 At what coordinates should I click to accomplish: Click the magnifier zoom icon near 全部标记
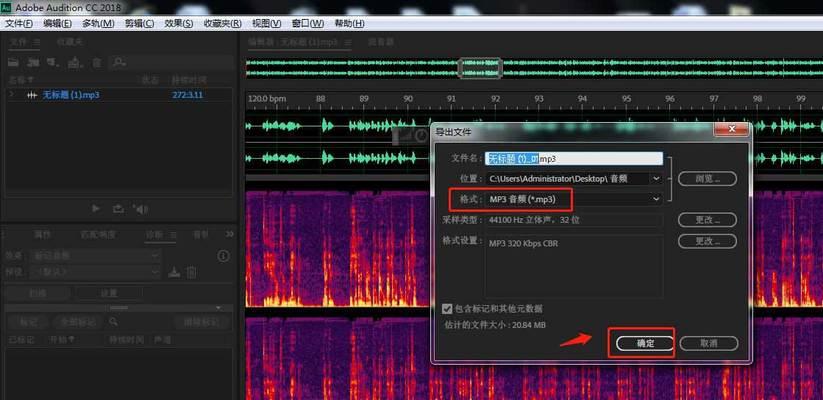(113, 322)
